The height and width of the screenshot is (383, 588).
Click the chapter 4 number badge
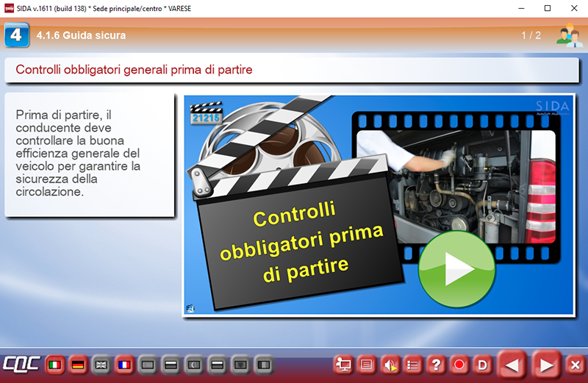(x=16, y=35)
